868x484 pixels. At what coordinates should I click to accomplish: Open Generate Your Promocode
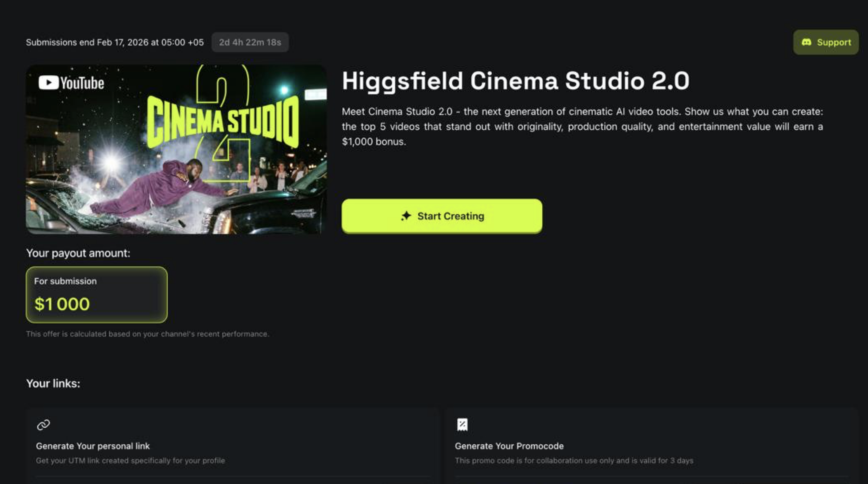pos(509,446)
